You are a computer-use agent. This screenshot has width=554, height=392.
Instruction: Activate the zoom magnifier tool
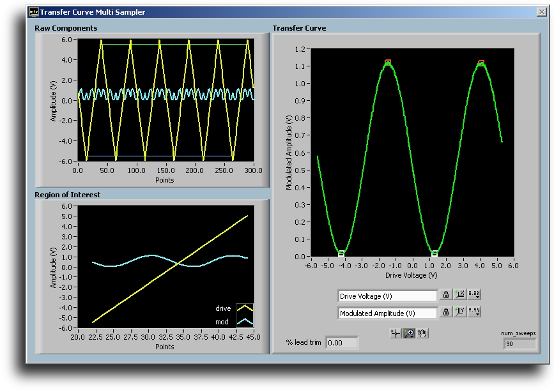coord(409,333)
